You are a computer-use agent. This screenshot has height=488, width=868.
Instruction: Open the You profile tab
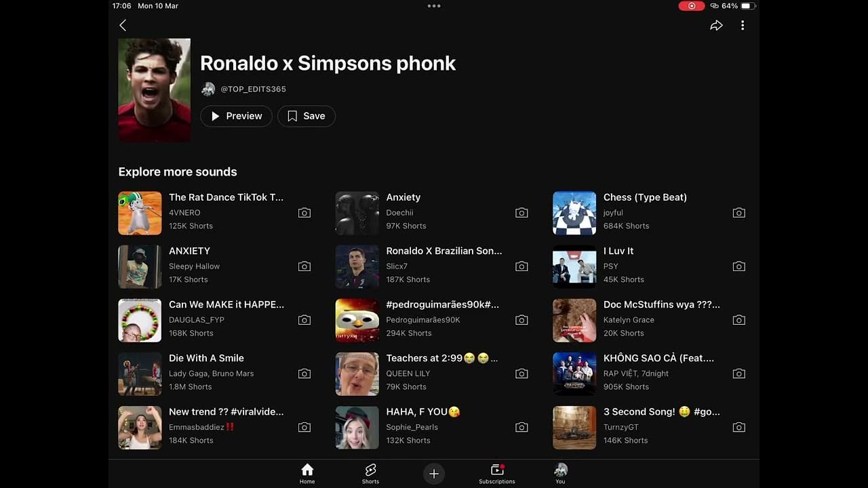pyautogui.click(x=560, y=473)
